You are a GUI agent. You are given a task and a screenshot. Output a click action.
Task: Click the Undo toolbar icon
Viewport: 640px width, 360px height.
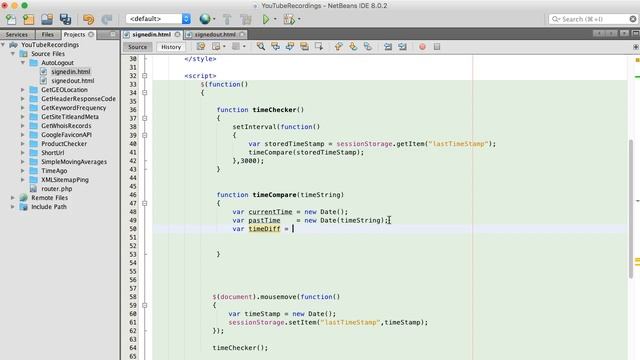point(88,19)
